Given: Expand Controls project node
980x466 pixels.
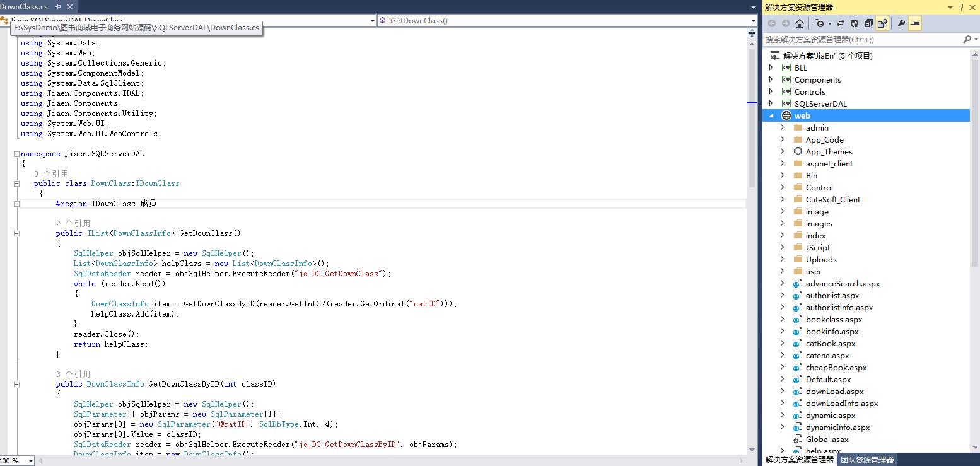Looking at the screenshot, I should click(x=771, y=91).
